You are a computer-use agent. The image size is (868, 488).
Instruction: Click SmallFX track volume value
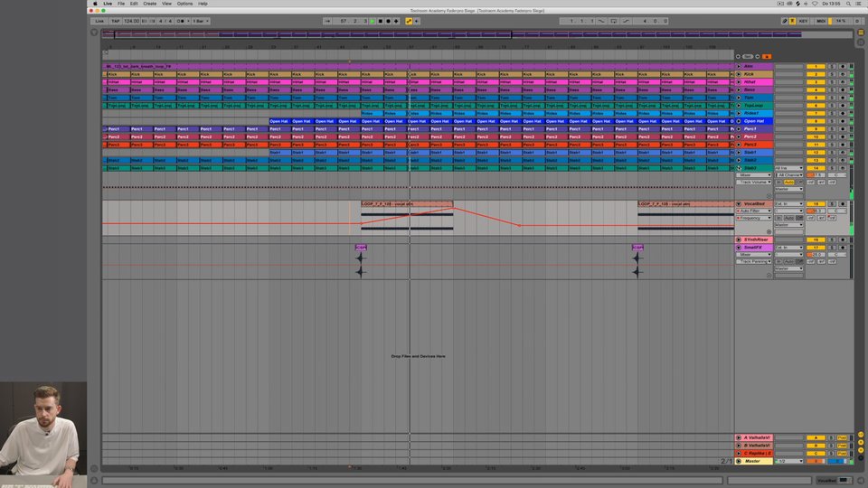(x=816, y=255)
